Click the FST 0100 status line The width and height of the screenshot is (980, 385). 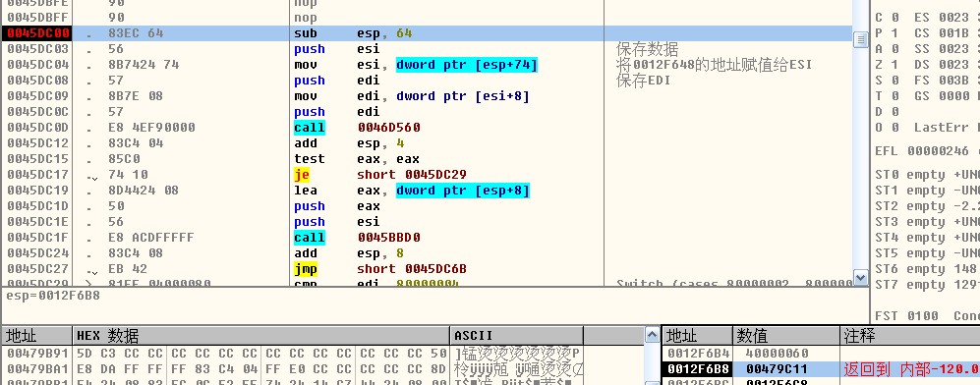pos(928,315)
